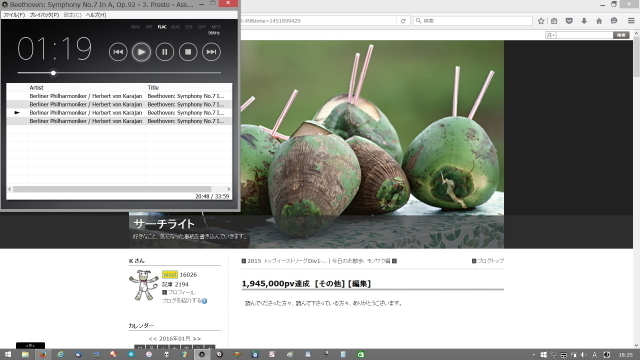Viewport: 640px width, 360px height.
Task: Click the FLAC format indicator in player
Action: click(x=162, y=27)
